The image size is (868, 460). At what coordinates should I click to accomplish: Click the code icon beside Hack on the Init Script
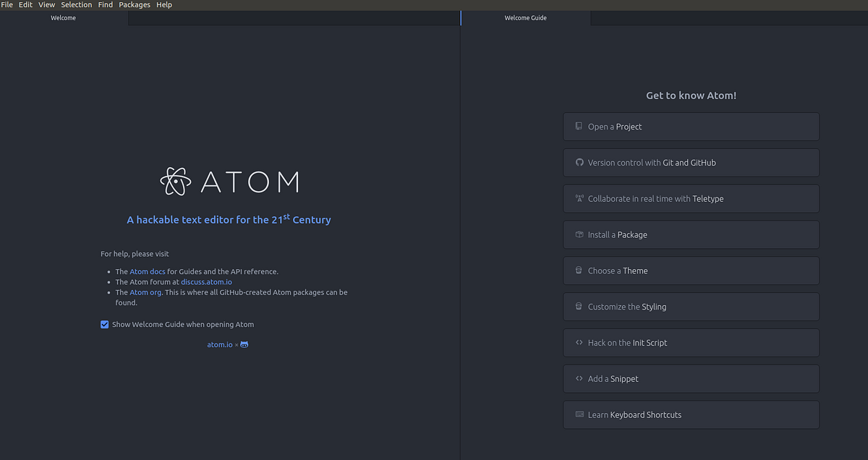tap(579, 342)
